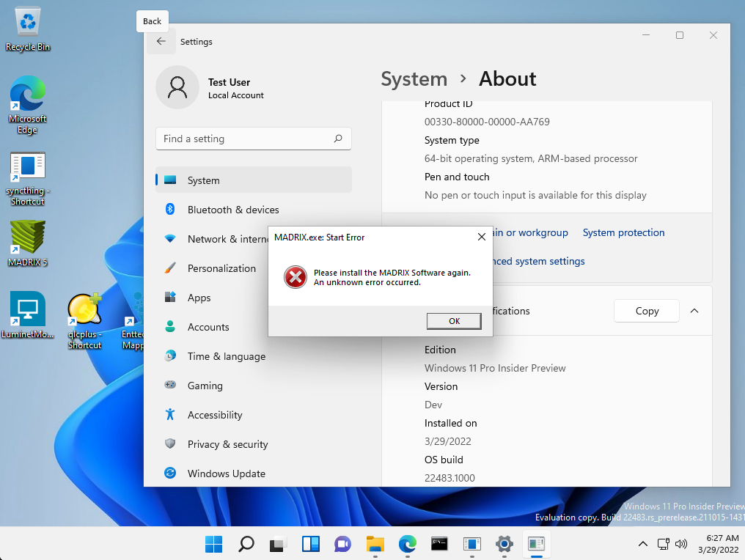The height and width of the screenshot is (560, 745).
Task: Open Gaming settings category
Action: [x=253, y=386]
